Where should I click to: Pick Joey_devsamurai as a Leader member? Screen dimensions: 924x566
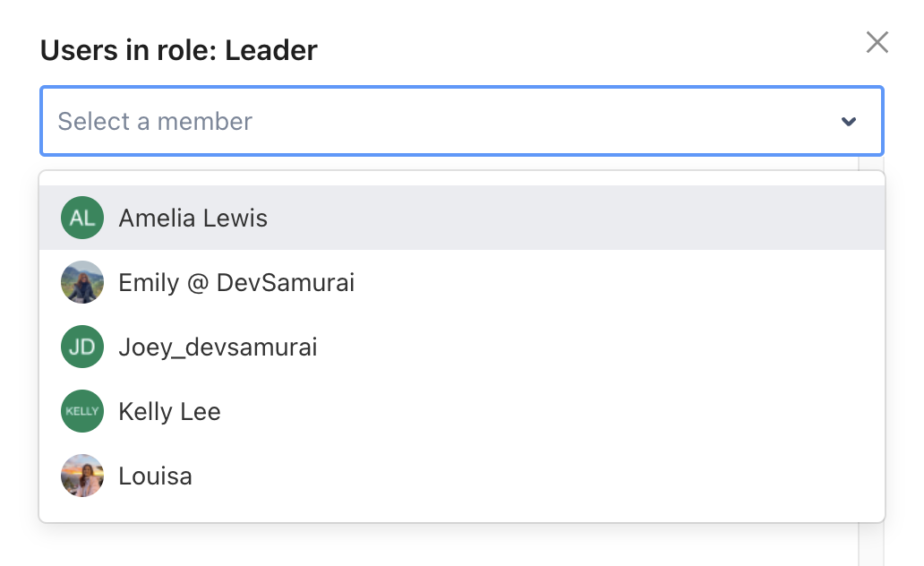click(x=218, y=347)
